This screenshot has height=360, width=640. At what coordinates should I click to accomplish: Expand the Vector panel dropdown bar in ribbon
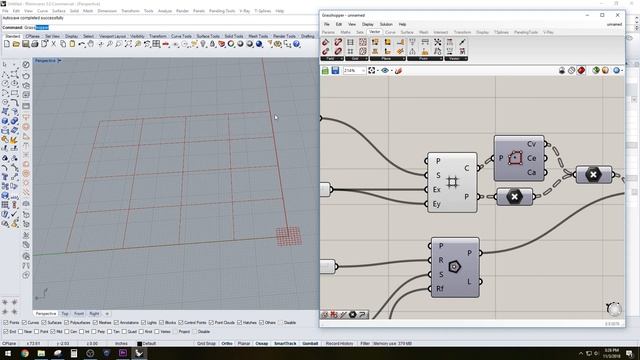tap(456, 59)
